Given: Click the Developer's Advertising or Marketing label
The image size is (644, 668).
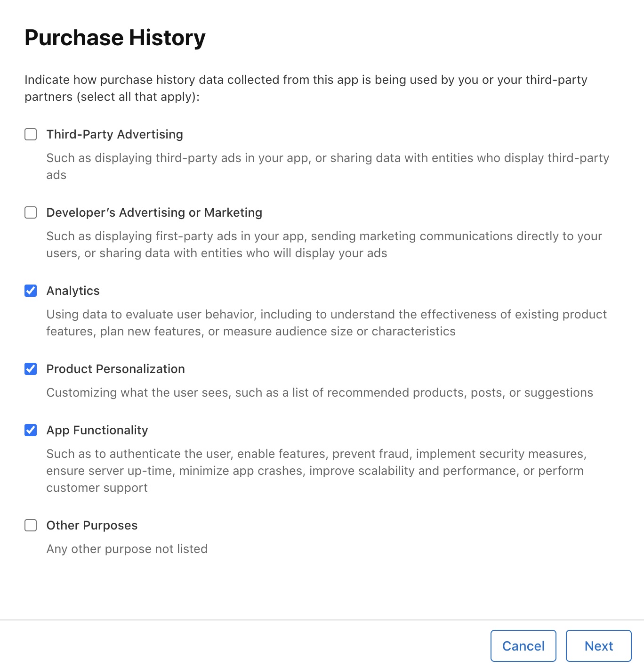Looking at the screenshot, I should [154, 212].
